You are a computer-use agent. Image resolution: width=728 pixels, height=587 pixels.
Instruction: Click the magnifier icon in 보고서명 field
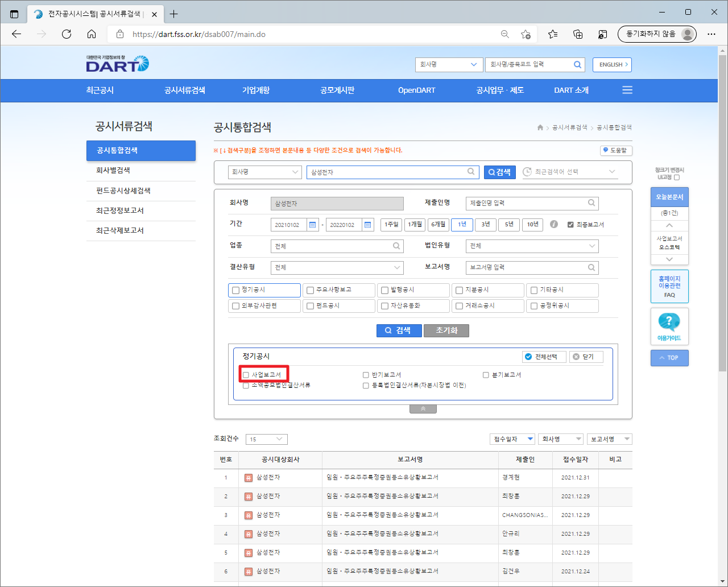[591, 267]
